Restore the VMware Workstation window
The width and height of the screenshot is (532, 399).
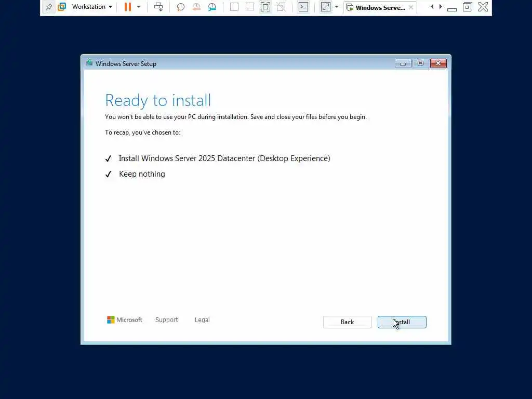pyautogui.click(x=467, y=7)
